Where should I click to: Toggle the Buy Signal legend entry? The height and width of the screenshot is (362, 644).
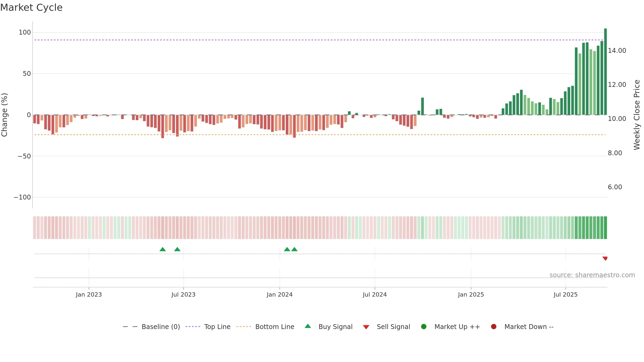(329, 327)
